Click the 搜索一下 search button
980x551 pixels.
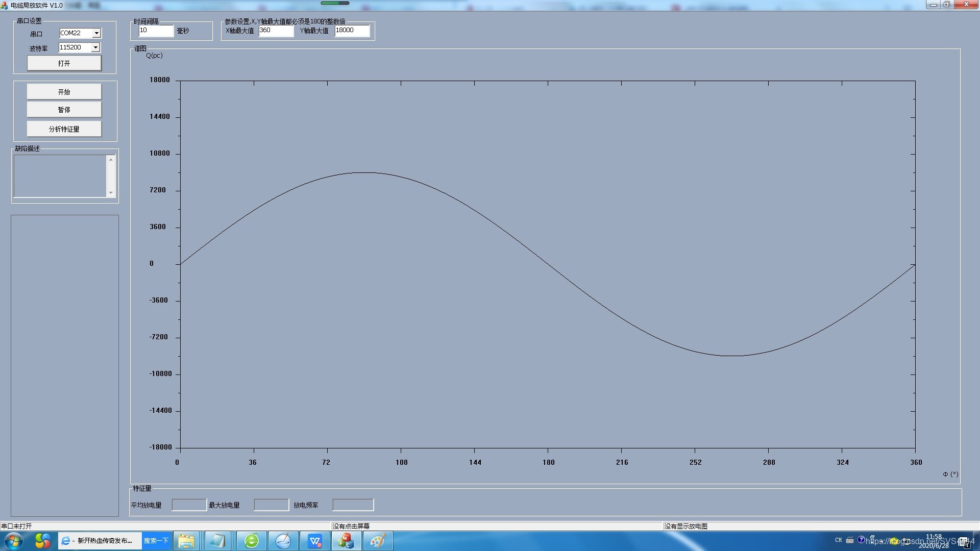(156, 541)
